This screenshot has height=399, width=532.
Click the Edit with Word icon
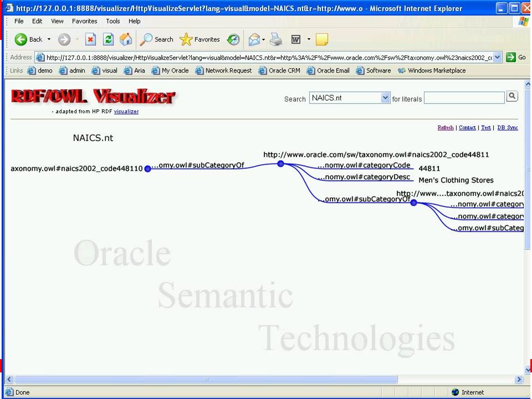(x=296, y=39)
